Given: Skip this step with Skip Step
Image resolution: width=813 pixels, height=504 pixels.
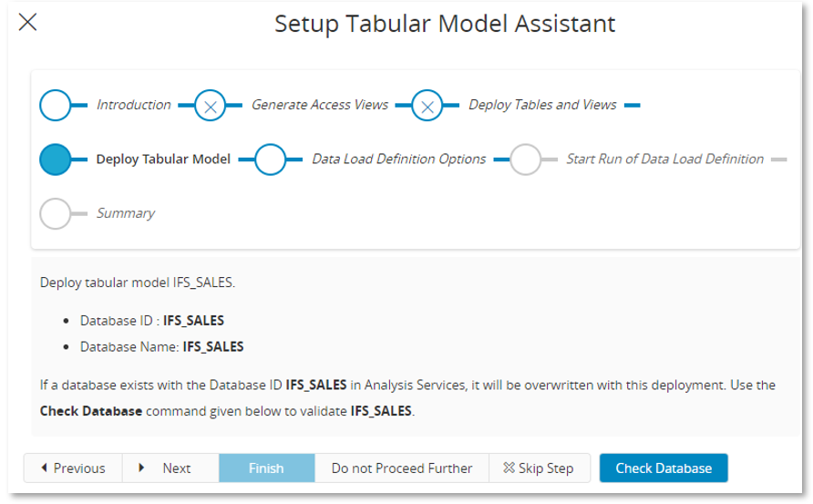Looking at the screenshot, I should pyautogui.click(x=539, y=468).
